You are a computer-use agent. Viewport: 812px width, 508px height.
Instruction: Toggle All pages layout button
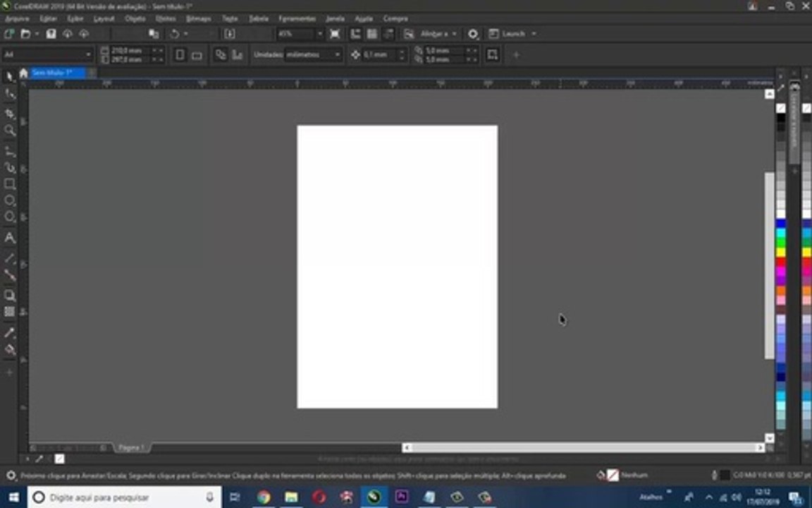click(221, 54)
